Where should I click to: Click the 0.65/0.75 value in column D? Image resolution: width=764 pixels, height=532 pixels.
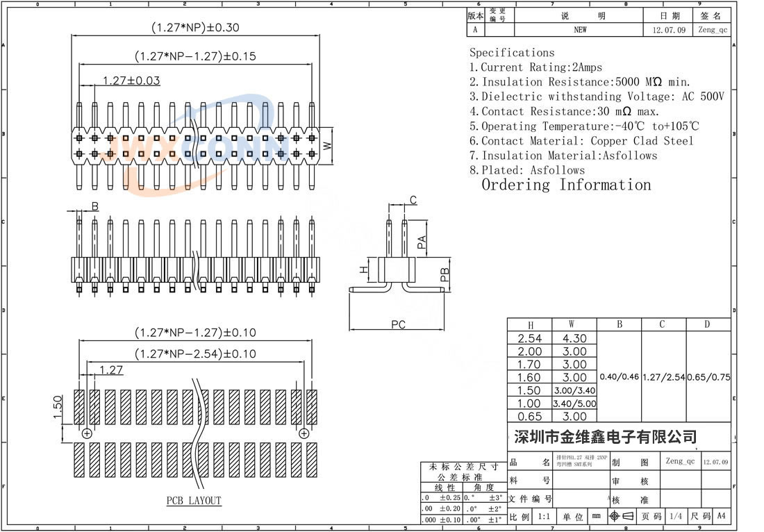[708, 377]
